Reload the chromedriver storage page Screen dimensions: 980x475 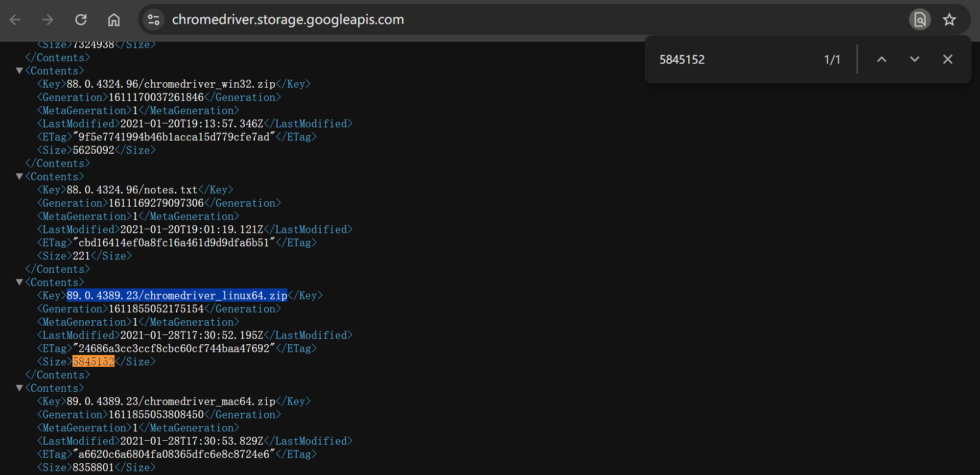(x=81, y=20)
